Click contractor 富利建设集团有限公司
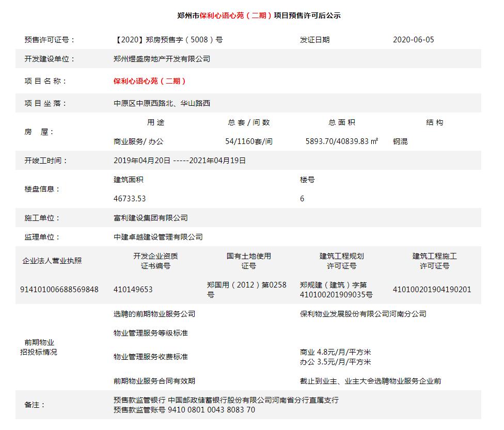 [x=149, y=218]
